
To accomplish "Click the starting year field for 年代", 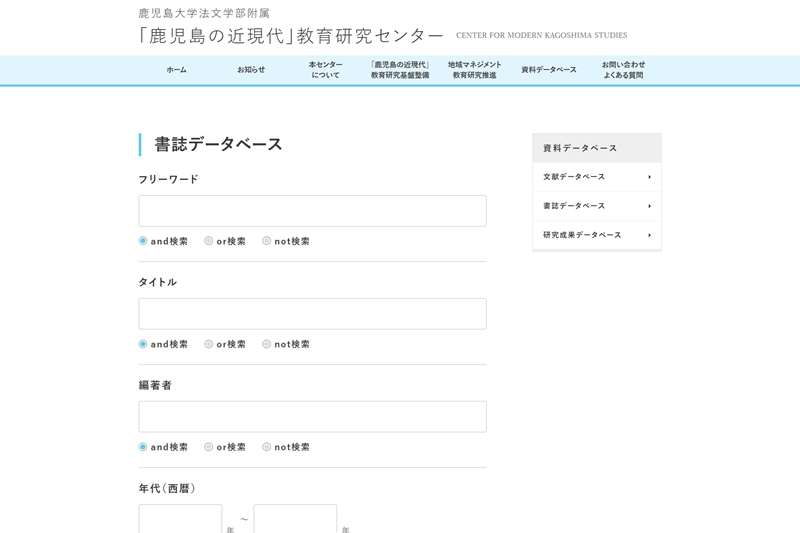I will [x=180, y=519].
